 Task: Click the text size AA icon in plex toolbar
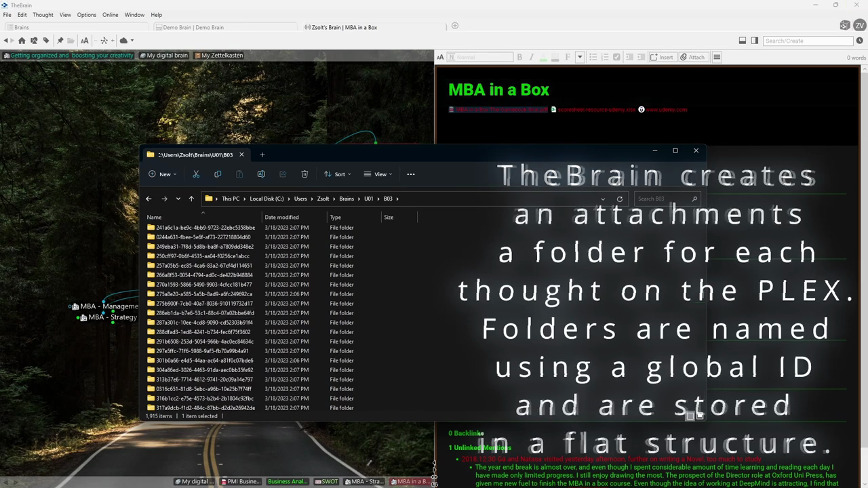click(84, 41)
